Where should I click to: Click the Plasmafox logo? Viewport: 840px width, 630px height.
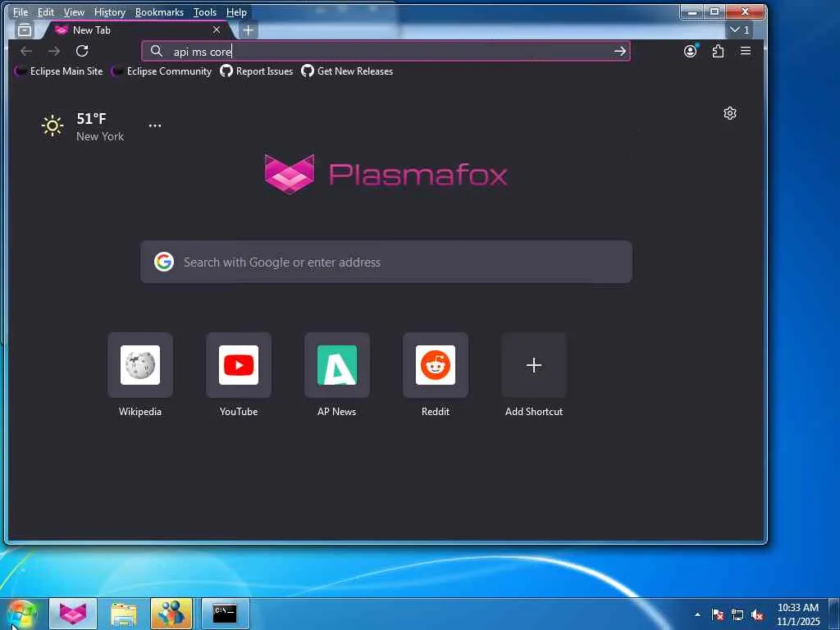(x=386, y=175)
